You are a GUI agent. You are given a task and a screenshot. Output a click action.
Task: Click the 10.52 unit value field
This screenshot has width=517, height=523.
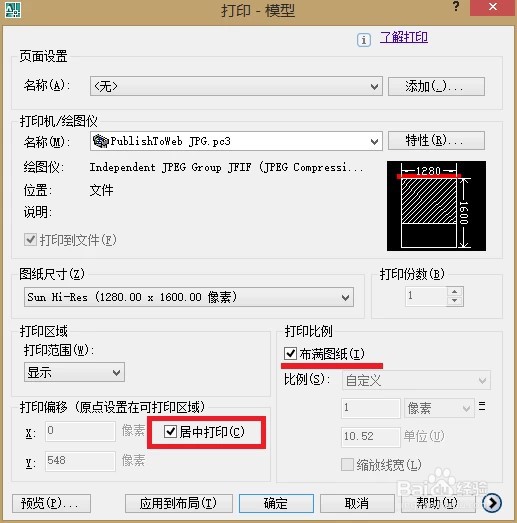(371, 437)
